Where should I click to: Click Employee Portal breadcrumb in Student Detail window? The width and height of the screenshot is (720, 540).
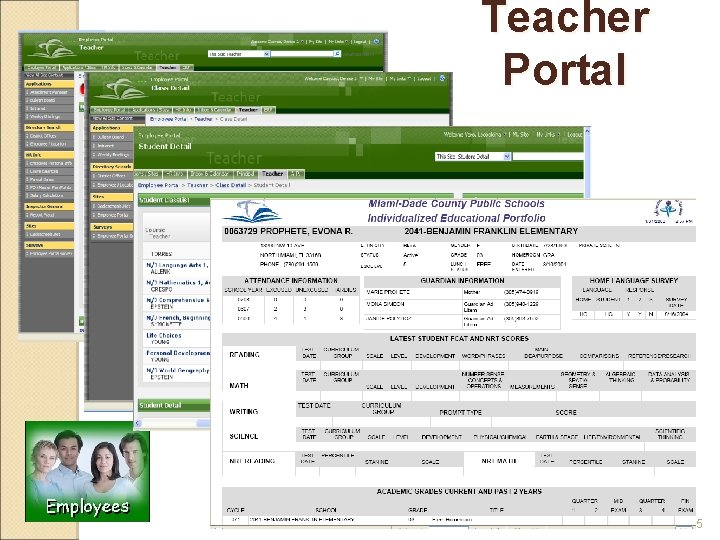(158, 185)
